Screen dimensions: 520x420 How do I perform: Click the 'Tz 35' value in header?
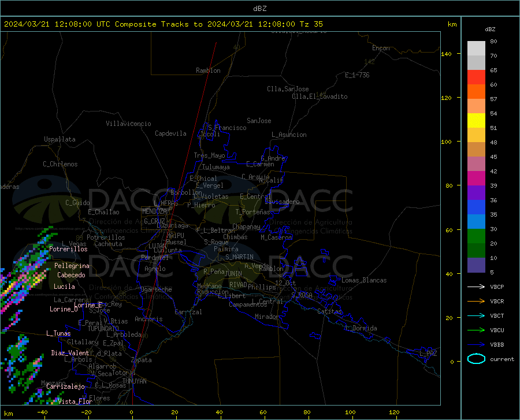pos(311,24)
